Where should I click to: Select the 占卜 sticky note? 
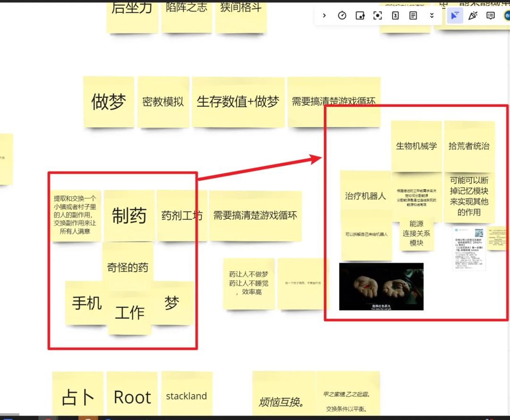click(78, 394)
